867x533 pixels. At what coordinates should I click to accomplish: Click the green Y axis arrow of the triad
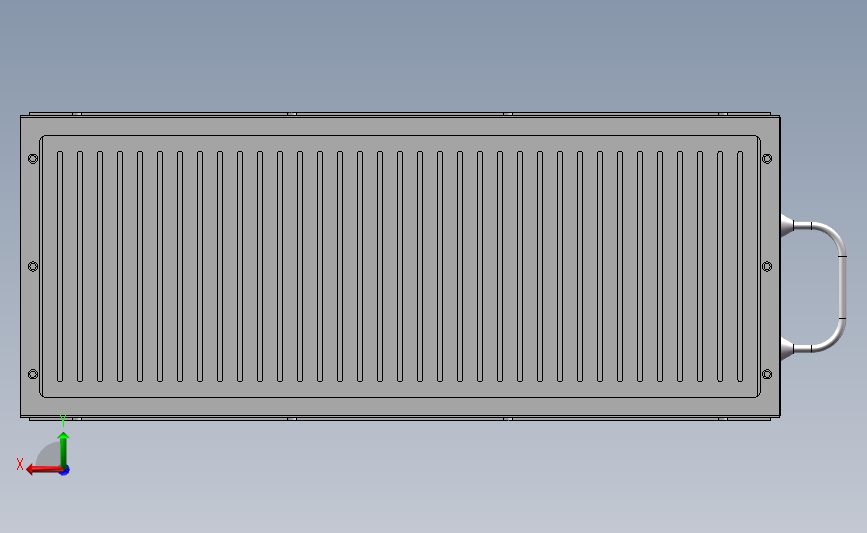64,451
